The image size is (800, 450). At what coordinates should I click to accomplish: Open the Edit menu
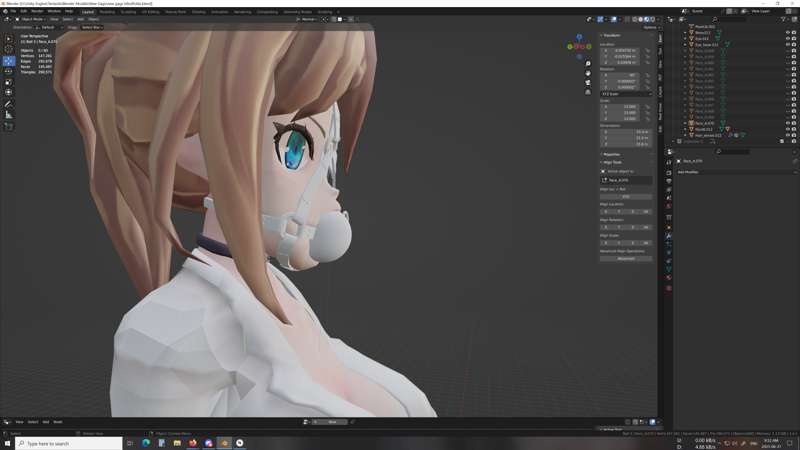23,11
